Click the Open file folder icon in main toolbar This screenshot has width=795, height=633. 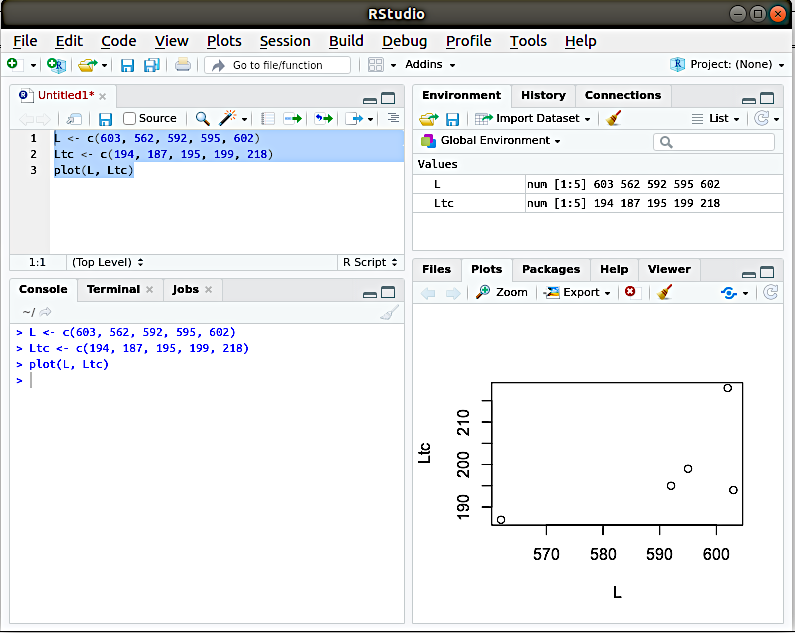click(88, 65)
